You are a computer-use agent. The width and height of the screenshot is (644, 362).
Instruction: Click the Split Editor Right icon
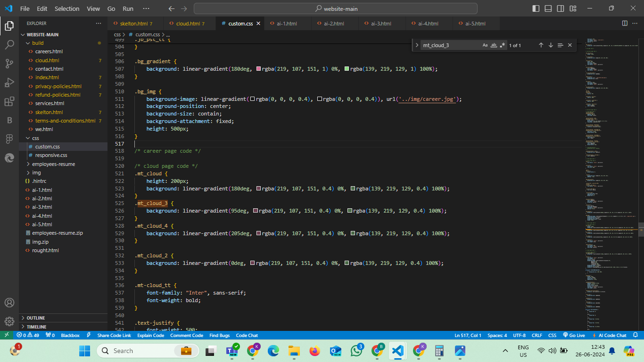[x=625, y=23]
